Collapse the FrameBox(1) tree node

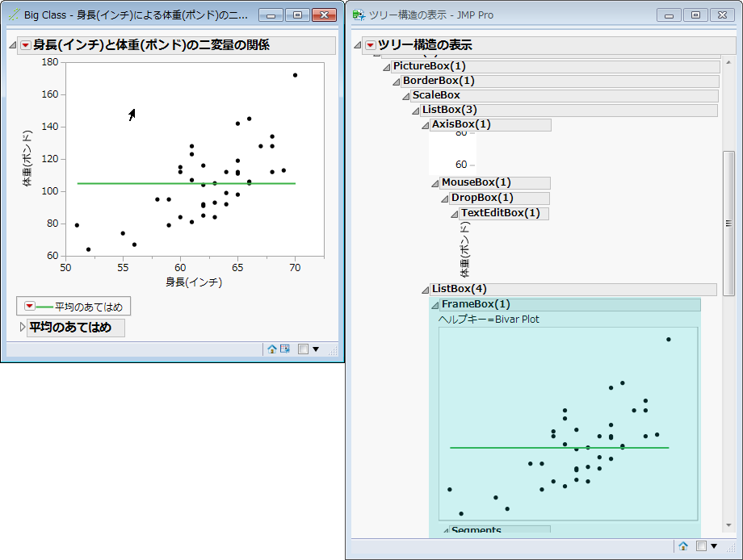435,305
